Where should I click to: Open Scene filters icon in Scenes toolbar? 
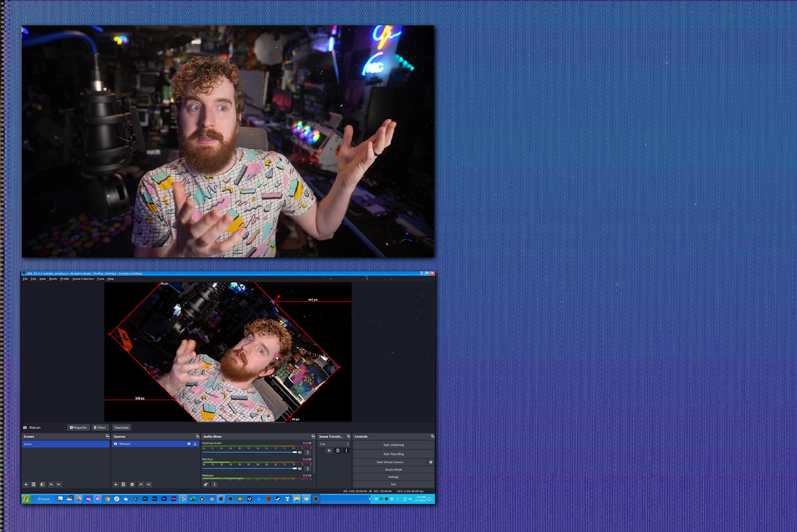(43, 484)
